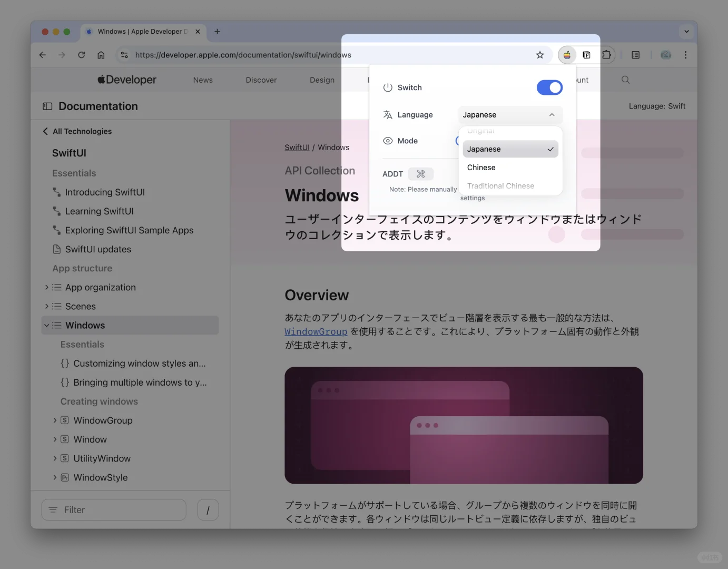
Task: Select the SwiftUI sidebar heading
Action: coord(69,153)
